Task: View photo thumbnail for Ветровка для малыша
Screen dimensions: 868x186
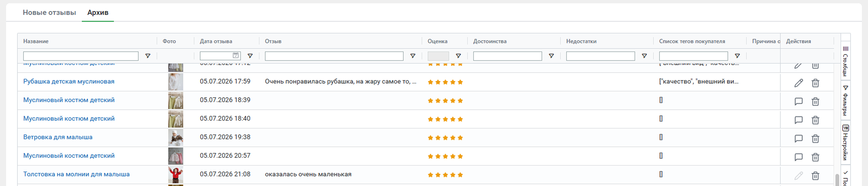Action: click(x=176, y=137)
